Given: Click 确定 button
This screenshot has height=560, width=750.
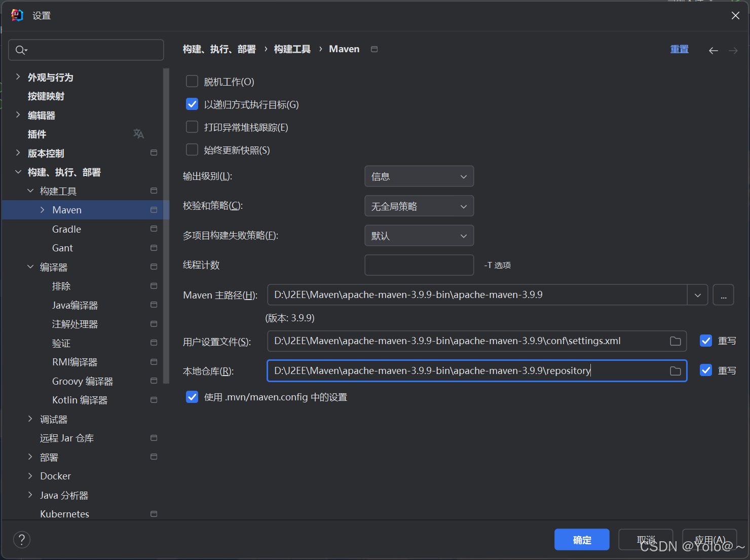Looking at the screenshot, I should 582,540.
